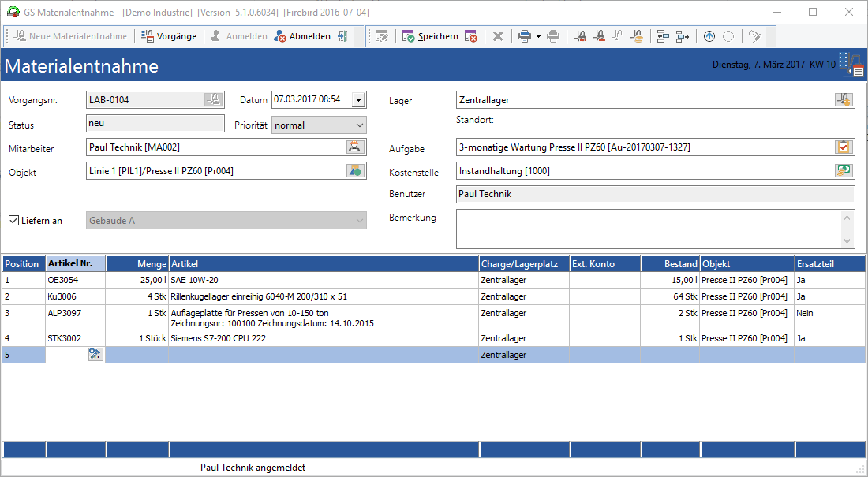Click the grey printer icon
This screenshot has height=477, width=868.
(x=552, y=36)
